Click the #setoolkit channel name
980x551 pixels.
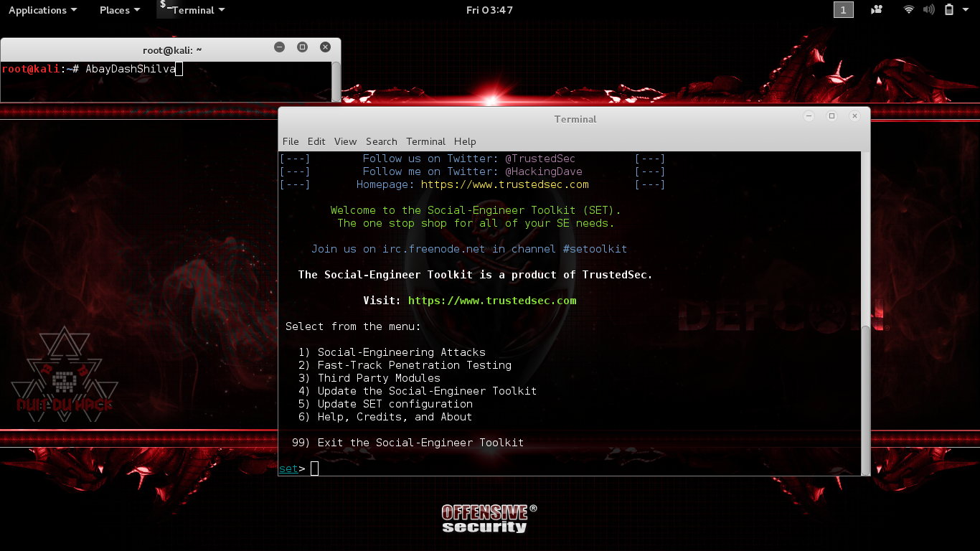595,249
